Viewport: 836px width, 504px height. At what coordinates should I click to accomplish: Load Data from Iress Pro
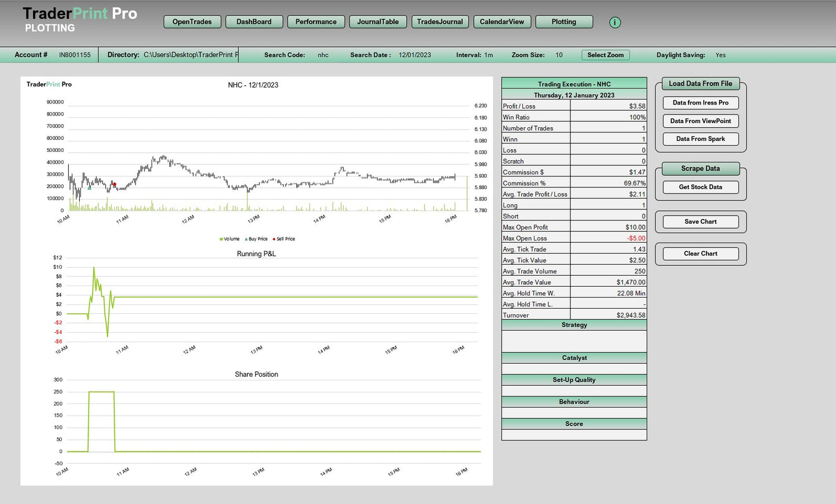coord(701,103)
